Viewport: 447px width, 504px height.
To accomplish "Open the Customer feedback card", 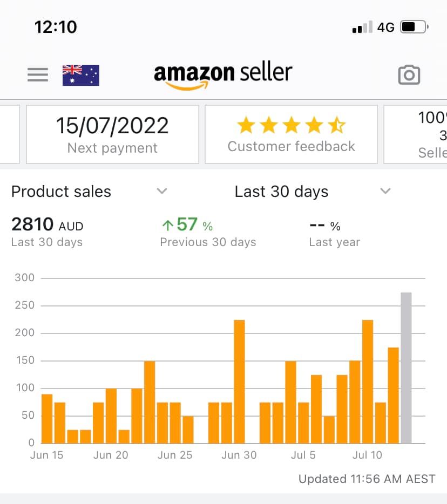I will 291,134.
